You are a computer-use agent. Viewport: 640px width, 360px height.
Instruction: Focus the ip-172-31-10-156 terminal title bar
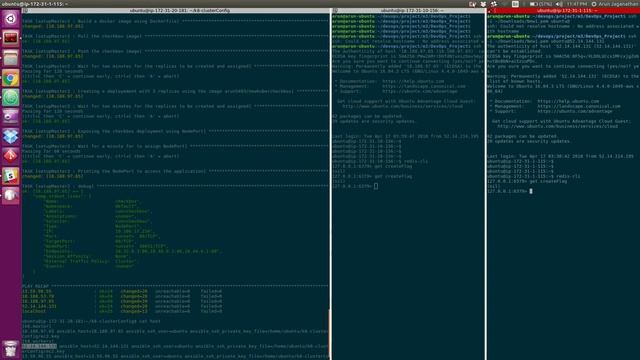tap(409, 11)
